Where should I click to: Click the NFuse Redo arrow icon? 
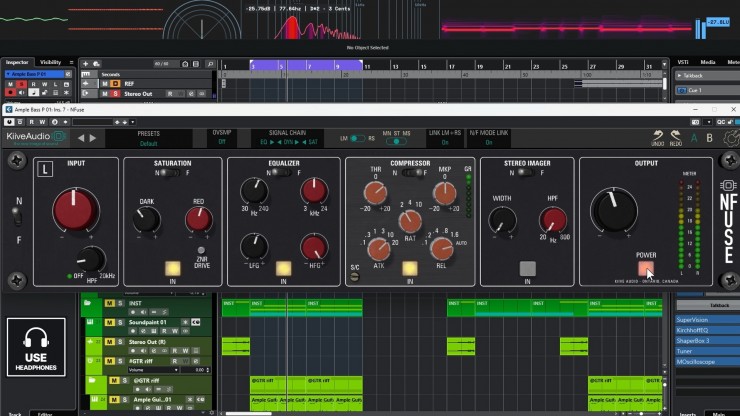(x=676, y=138)
